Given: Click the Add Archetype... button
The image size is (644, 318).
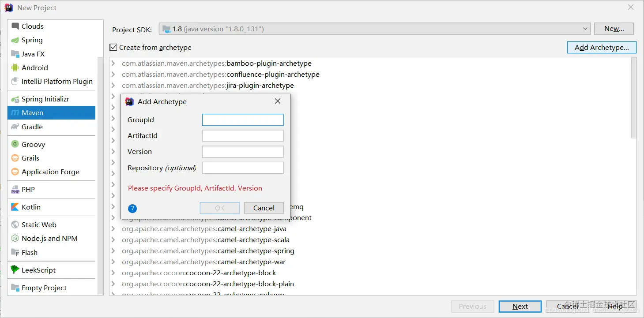Looking at the screenshot, I should pos(602,47).
